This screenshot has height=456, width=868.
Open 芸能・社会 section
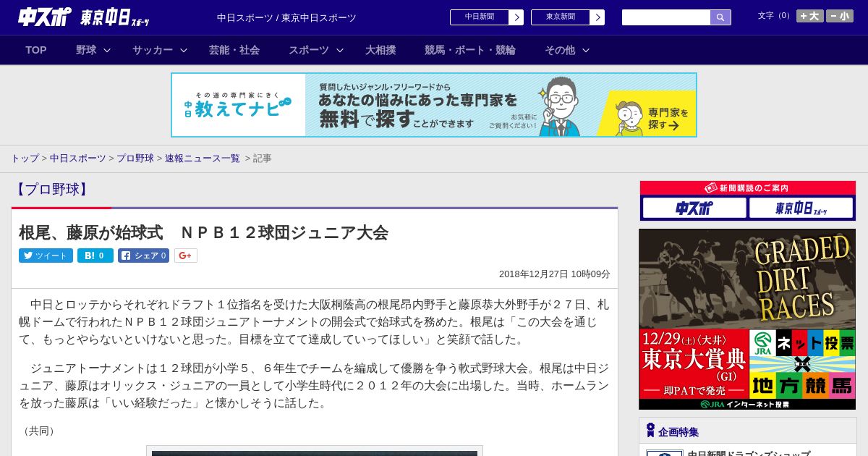(x=234, y=50)
